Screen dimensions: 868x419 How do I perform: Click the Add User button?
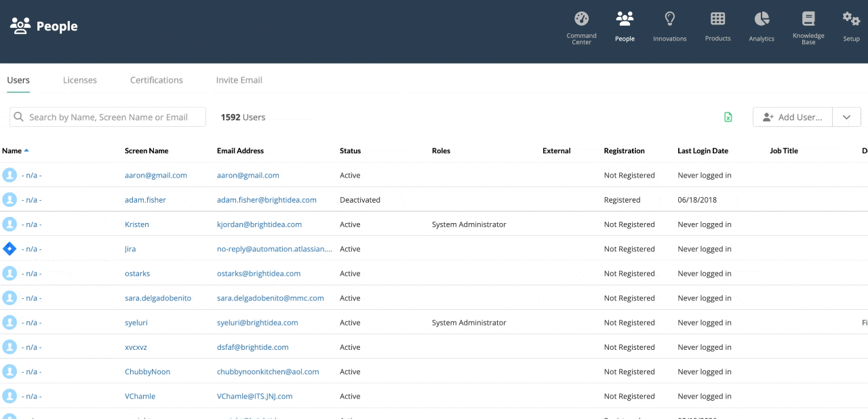pos(793,117)
